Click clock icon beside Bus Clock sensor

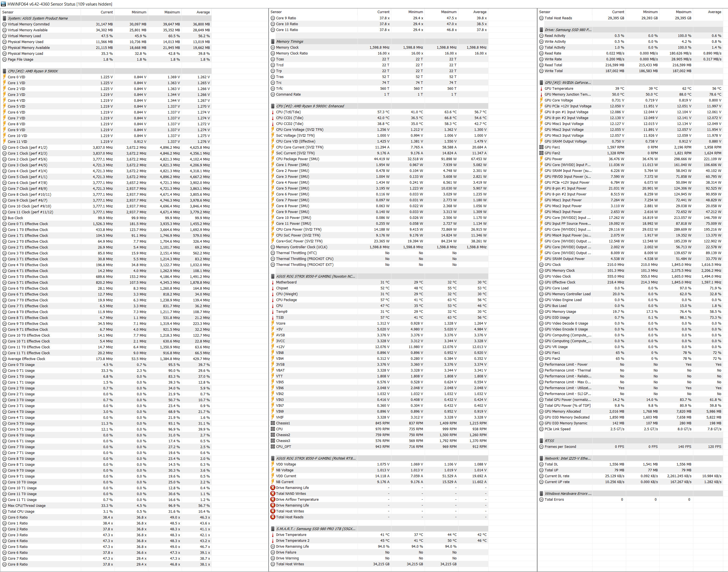(x=4, y=218)
